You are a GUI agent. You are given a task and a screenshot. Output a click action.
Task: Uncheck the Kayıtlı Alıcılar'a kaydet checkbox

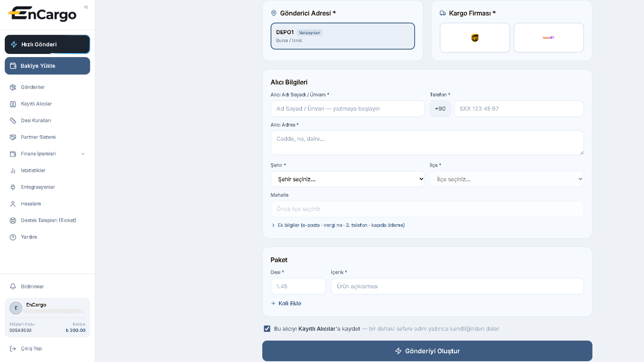[x=267, y=329]
